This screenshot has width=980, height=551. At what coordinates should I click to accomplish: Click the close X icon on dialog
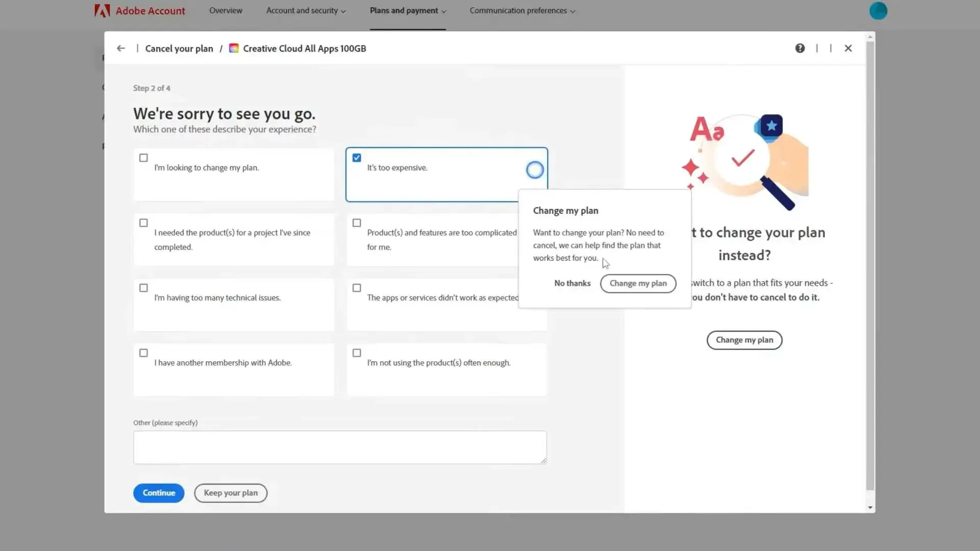tap(849, 48)
